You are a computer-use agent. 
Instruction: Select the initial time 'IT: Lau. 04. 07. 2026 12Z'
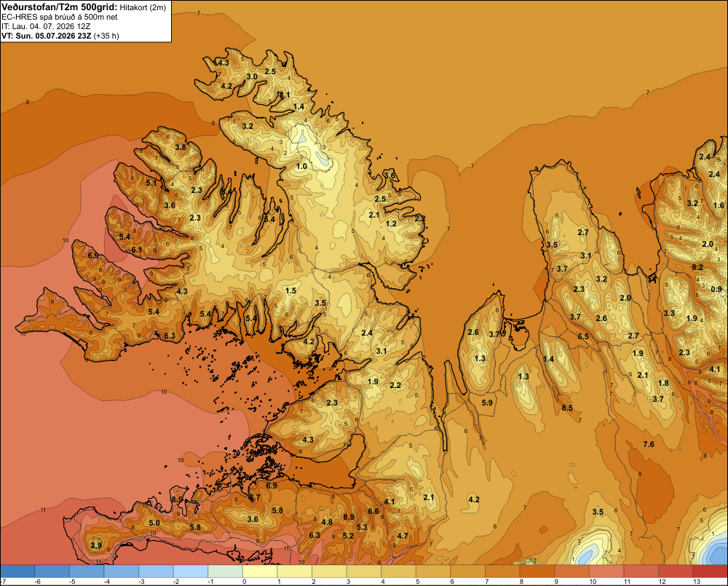[46, 26]
